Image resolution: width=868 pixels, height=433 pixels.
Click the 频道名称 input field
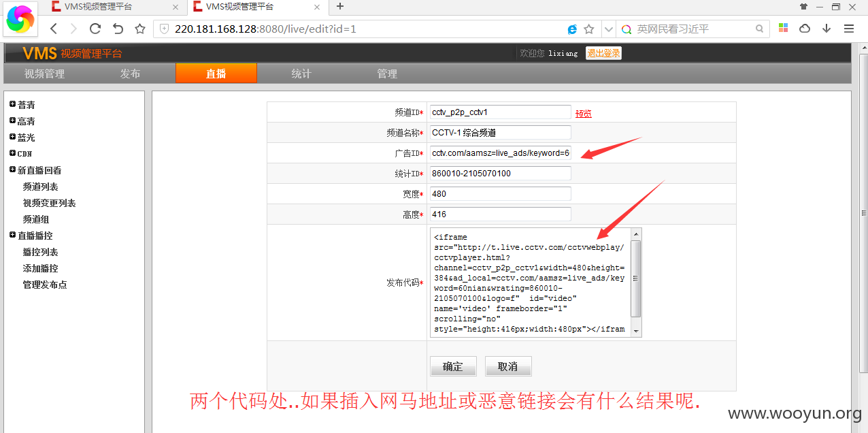point(500,133)
